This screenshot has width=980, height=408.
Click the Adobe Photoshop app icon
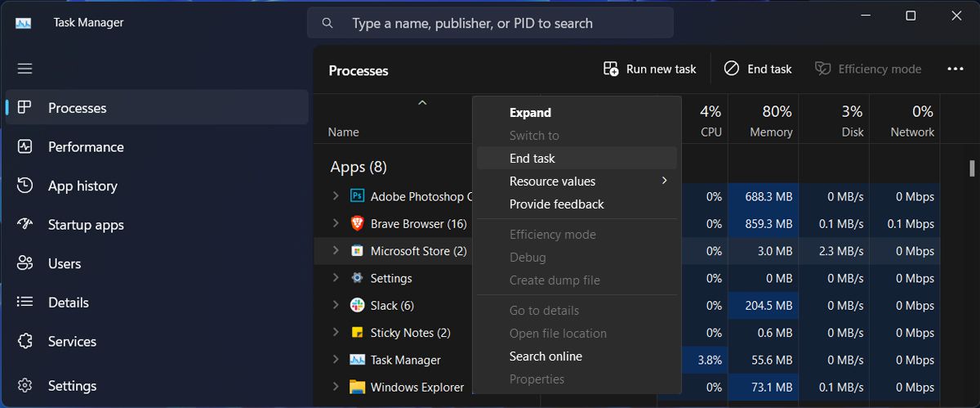click(357, 196)
